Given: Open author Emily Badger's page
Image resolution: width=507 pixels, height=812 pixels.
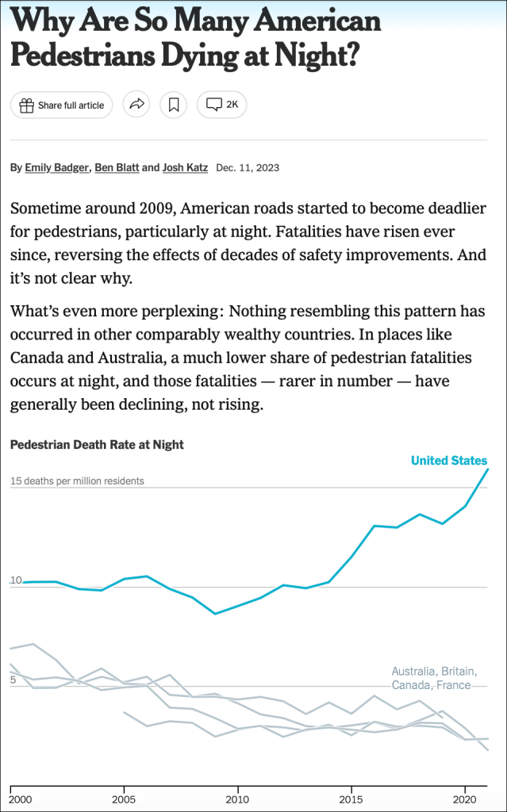Looking at the screenshot, I should pyautogui.click(x=57, y=168).
